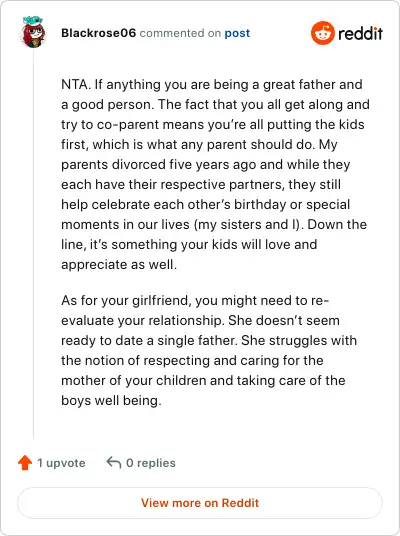Click the words "ready to date a single father"
Viewport: 400px width, 536px height.
(149, 340)
